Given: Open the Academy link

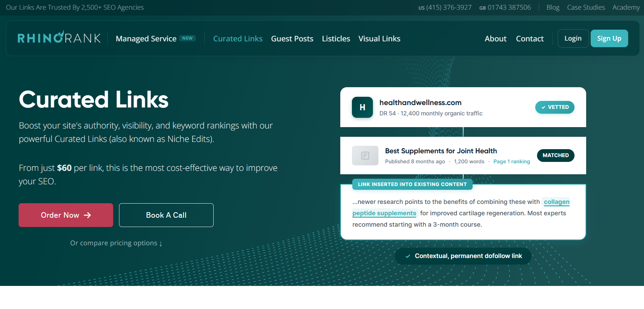Looking at the screenshot, I should pos(626,7).
